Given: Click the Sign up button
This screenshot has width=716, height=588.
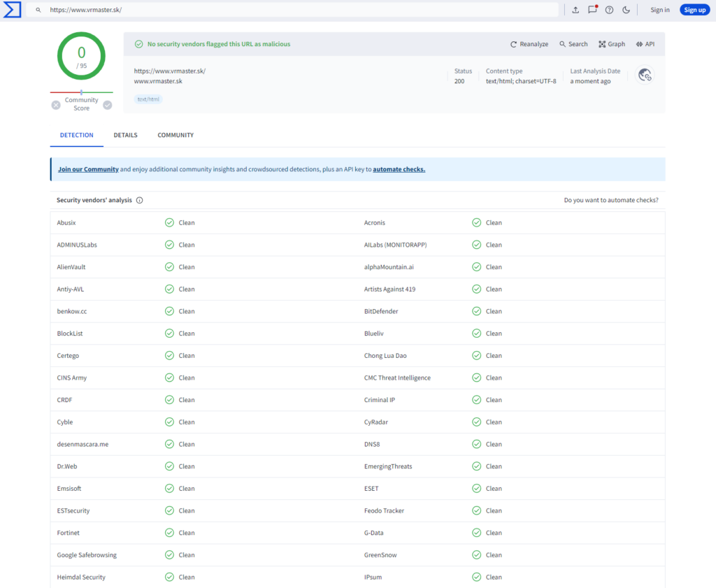Looking at the screenshot, I should tap(694, 10).
